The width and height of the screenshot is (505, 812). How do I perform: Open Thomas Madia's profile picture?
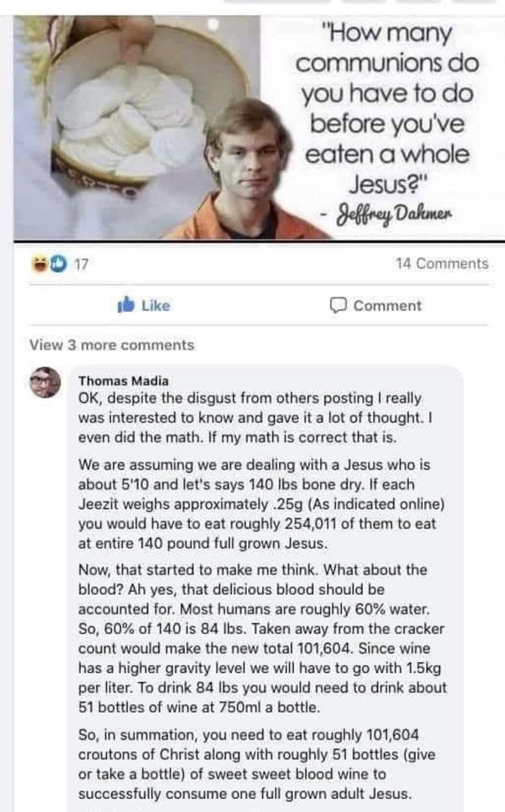tap(45, 382)
